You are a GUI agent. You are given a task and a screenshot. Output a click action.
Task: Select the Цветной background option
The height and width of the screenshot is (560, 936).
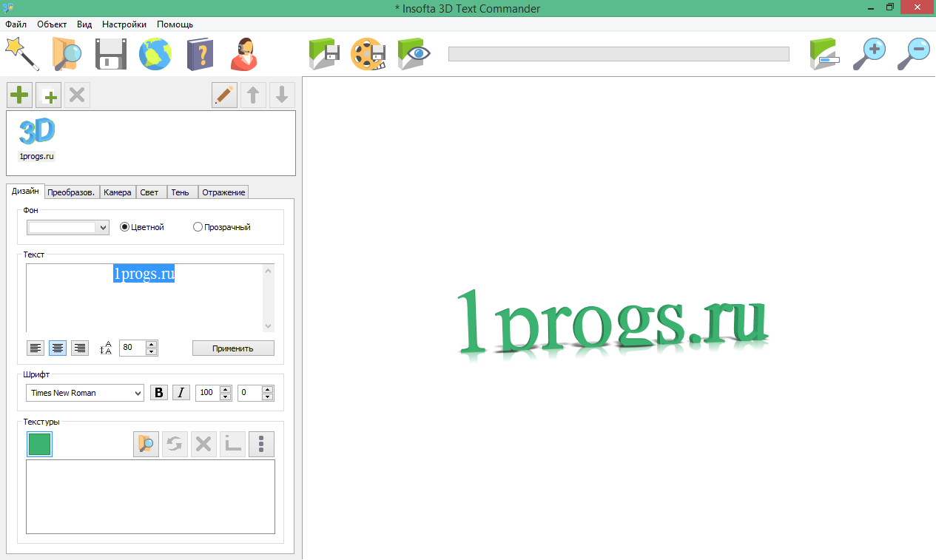coord(141,227)
